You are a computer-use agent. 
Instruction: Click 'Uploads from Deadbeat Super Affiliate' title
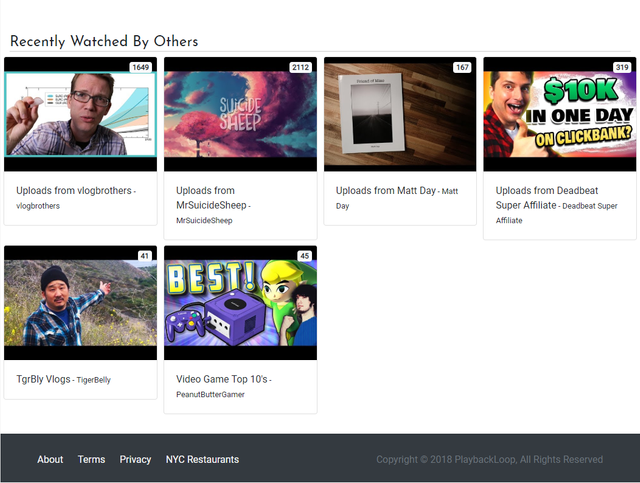[x=547, y=198]
